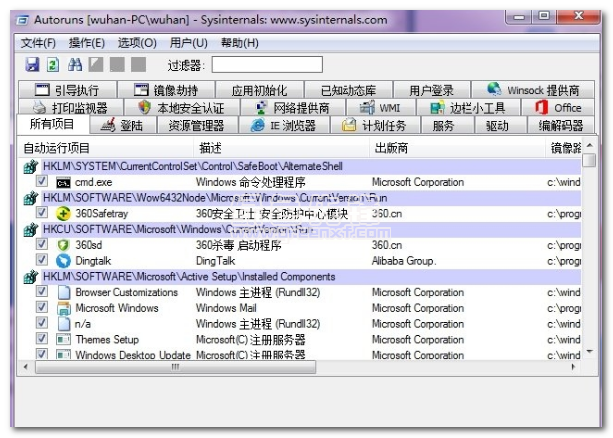Click the Microsoft Windows mail icon
This screenshot has height=438, width=613.
(63, 308)
